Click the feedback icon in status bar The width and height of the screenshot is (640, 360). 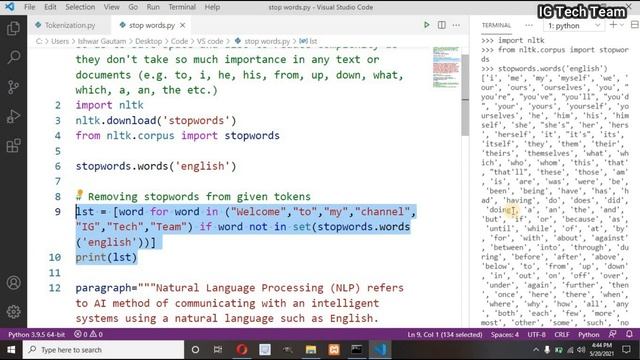click(x=612, y=334)
